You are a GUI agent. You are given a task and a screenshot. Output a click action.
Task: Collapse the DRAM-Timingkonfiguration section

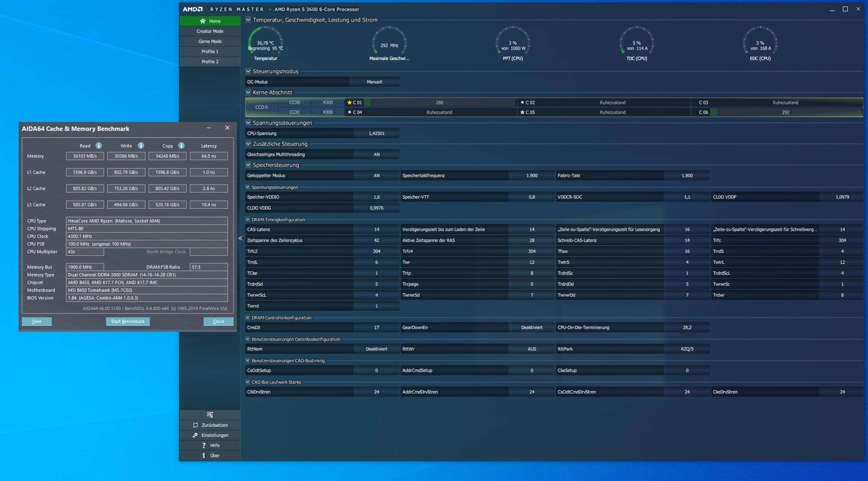coord(248,220)
